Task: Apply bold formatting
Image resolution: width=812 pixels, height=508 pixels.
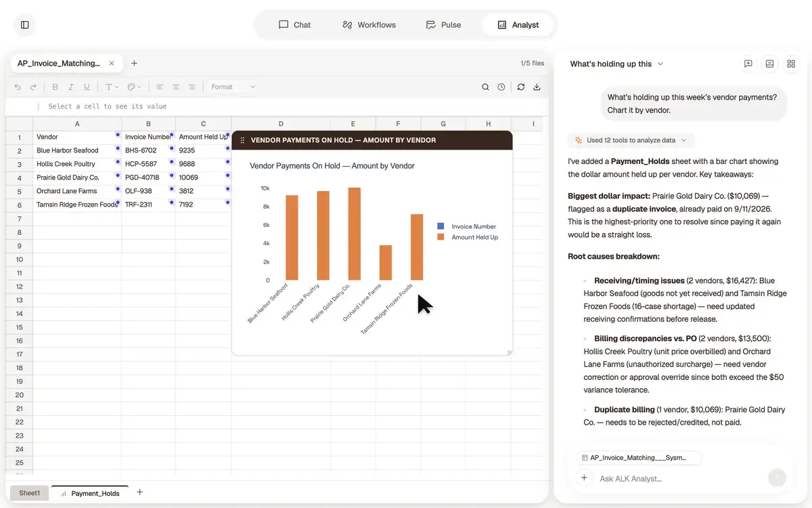Action: (55, 87)
